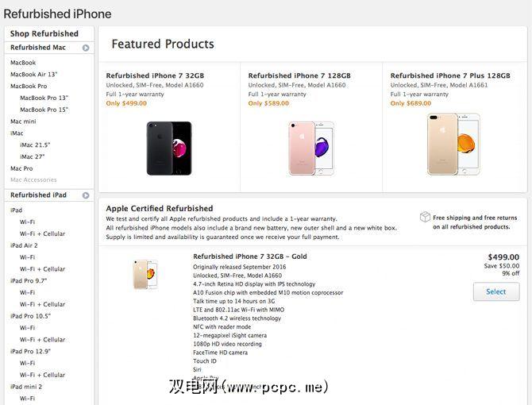Screen dimensions: 532x405
Task: Click the Shop Refurbished sidebar heading
Action: pyautogui.click(x=44, y=33)
